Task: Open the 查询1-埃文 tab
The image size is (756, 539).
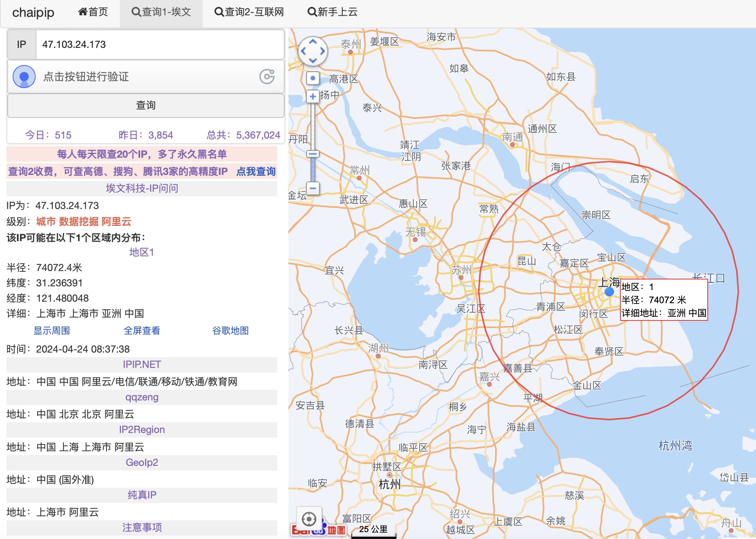Action: [x=161, y=12]
